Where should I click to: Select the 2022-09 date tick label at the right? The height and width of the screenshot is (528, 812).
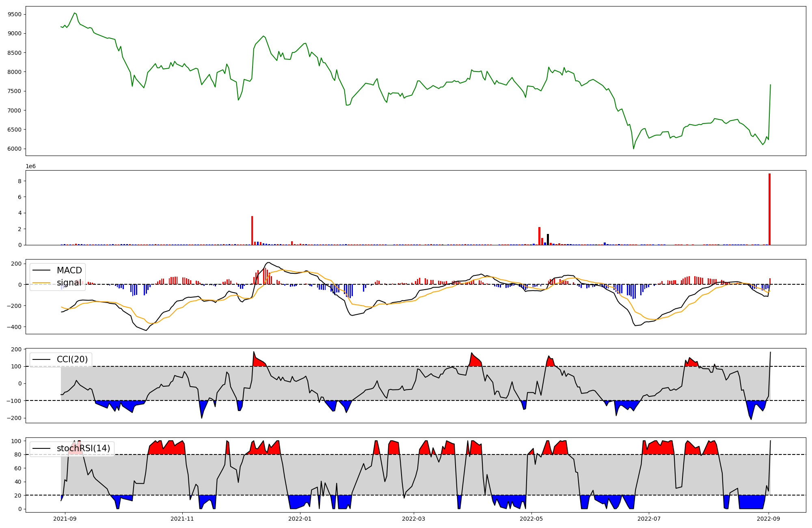[769, 519]
